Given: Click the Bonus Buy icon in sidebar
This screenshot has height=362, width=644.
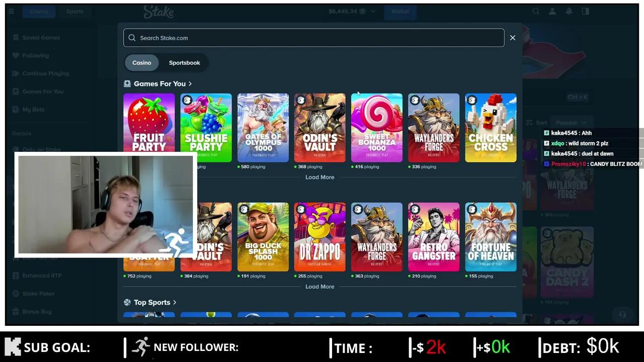Looking at the screenshot, I should [x=16, y=312].
